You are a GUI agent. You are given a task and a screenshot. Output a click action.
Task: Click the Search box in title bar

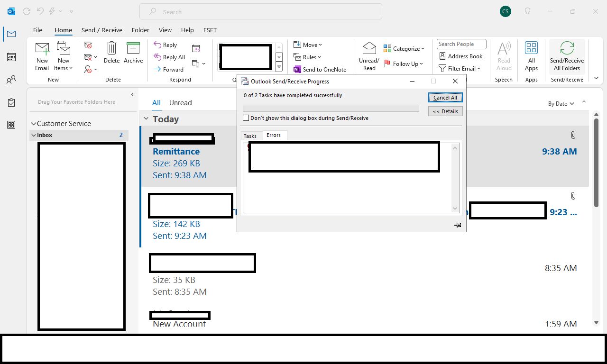coord(261,11)
